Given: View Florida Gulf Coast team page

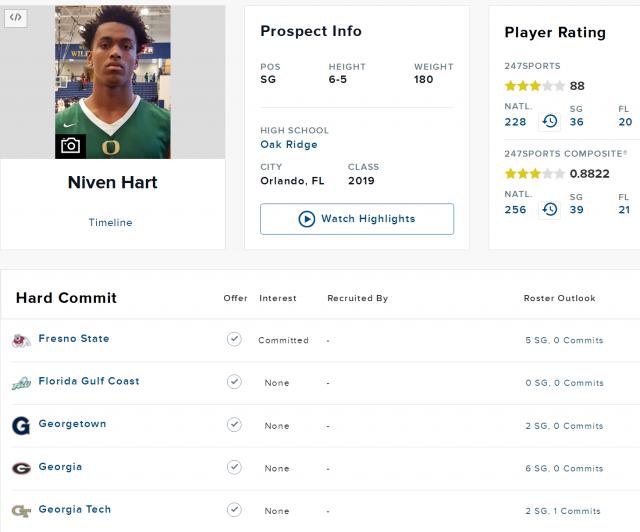Looking at the screenshot, I should pyautogui.click(x=89, y=382).
